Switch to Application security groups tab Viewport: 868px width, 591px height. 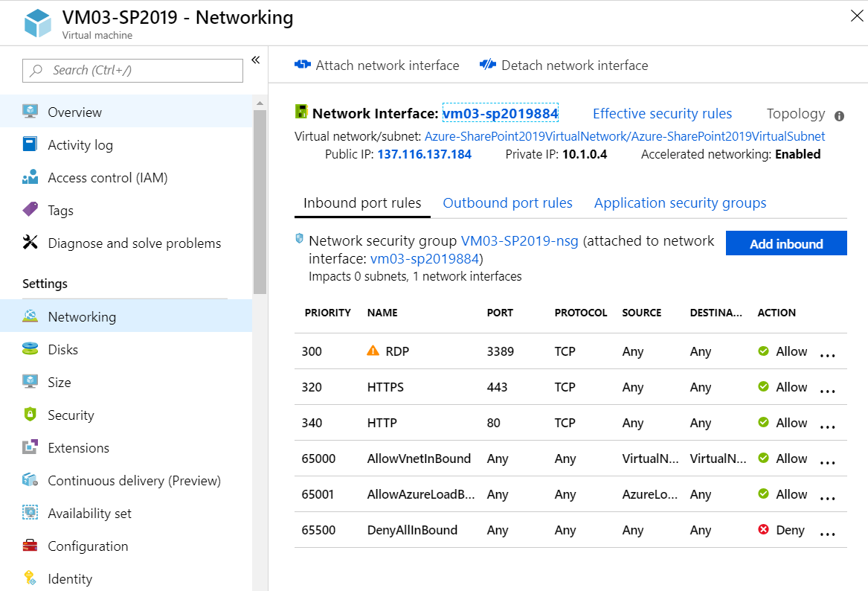(680, 203)
